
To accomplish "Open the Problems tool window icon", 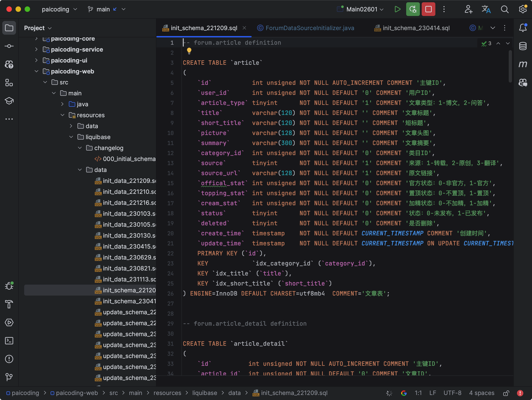I will 9,359.
